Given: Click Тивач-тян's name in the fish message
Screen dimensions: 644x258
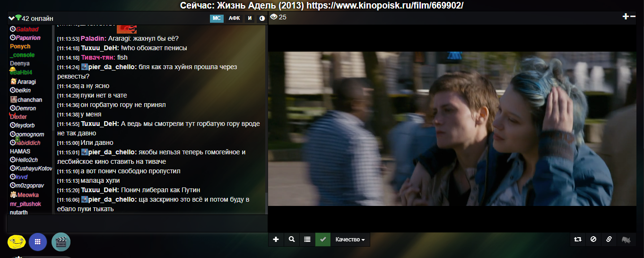Looking at the screenshot, I should tap(98, 57).
